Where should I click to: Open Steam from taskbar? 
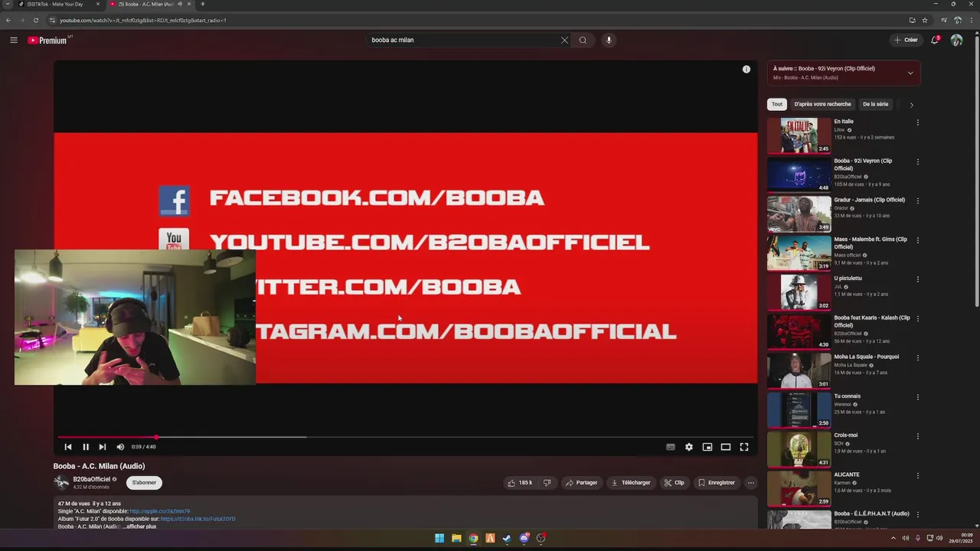click(x=507, y=538)
